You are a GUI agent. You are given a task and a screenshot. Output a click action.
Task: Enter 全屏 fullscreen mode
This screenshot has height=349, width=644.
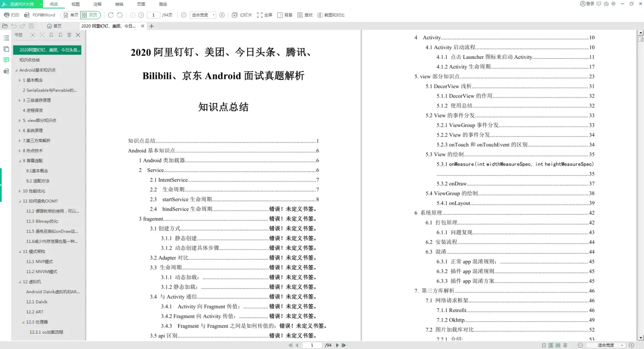pyautogui.click(x=264, y=15)
